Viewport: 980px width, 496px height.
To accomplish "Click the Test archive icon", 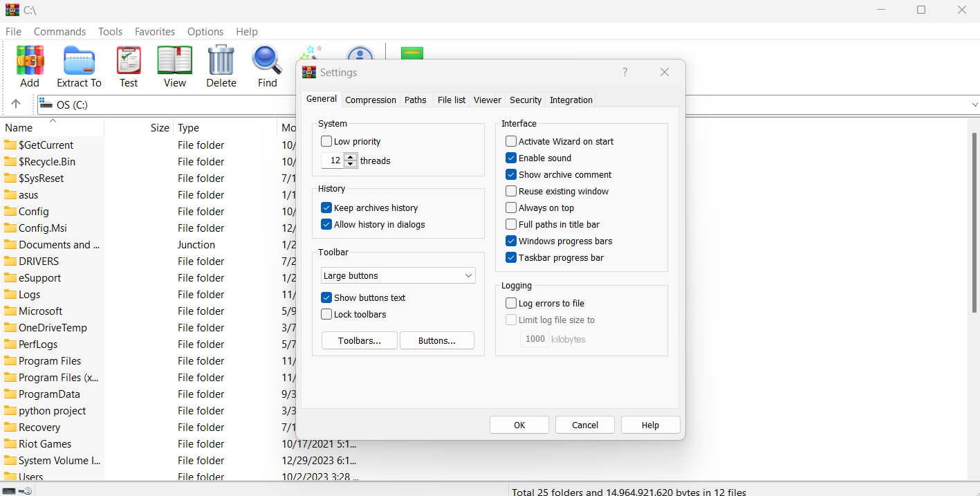I will (129, 61).
